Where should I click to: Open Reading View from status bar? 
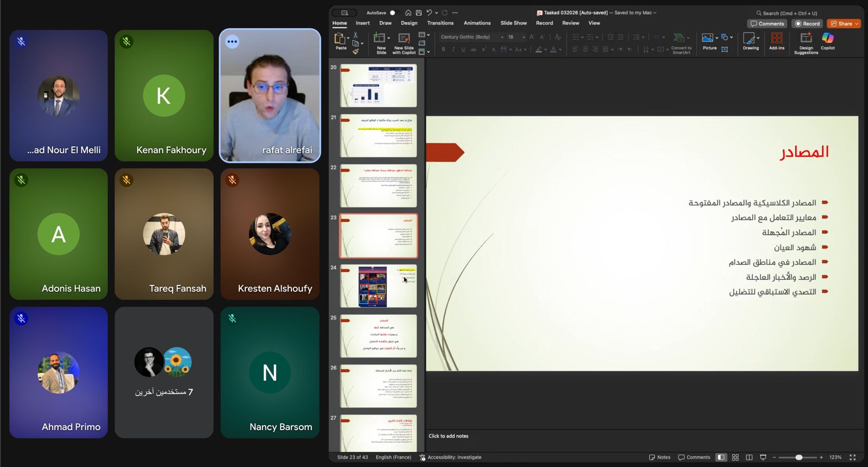point(749,457)
